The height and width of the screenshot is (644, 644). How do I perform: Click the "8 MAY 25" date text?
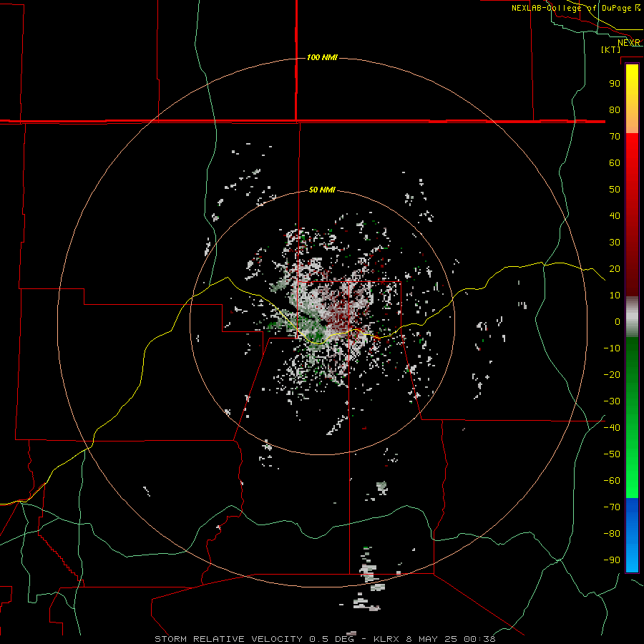point(431,639)
